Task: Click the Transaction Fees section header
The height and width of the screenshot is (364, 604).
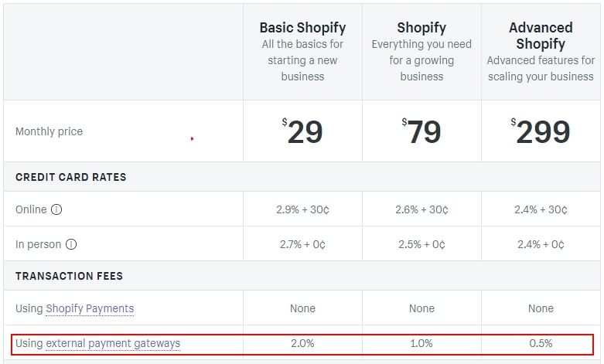Action: click(69, 276)
